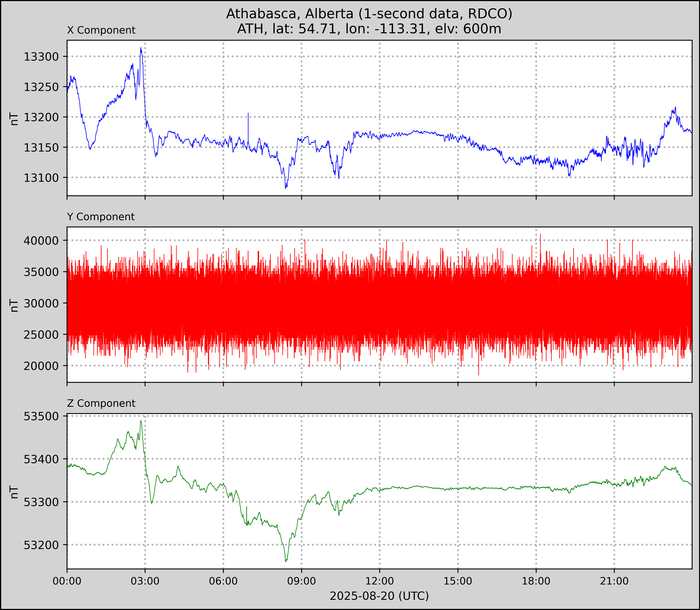
Task: Click the 20000 tick label on Y plot
Action: point(41,366)
